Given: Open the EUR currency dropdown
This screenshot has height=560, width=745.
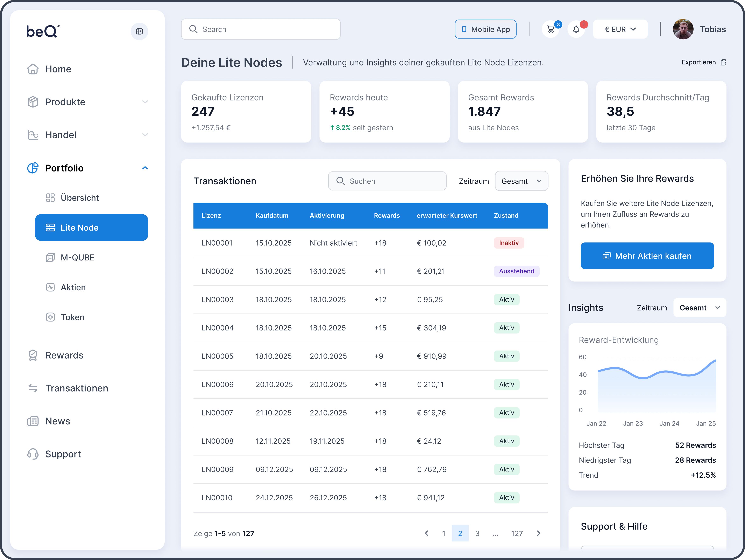Looking at the screenshot, I should [x=620, y=29].
